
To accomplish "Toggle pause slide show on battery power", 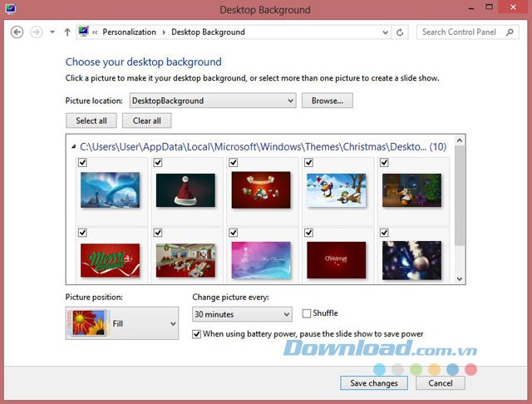I will click(x=196, y=334).
